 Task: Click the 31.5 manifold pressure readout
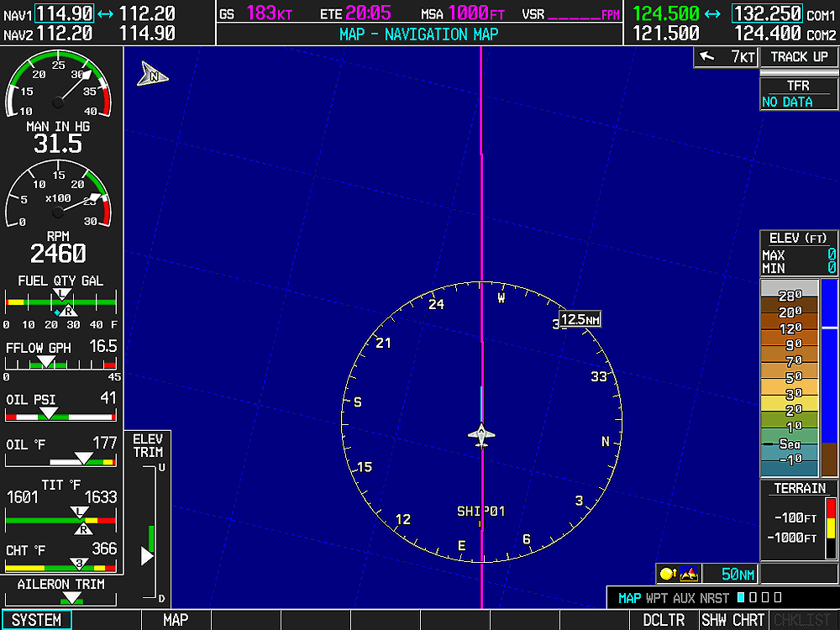click(58, 144)
